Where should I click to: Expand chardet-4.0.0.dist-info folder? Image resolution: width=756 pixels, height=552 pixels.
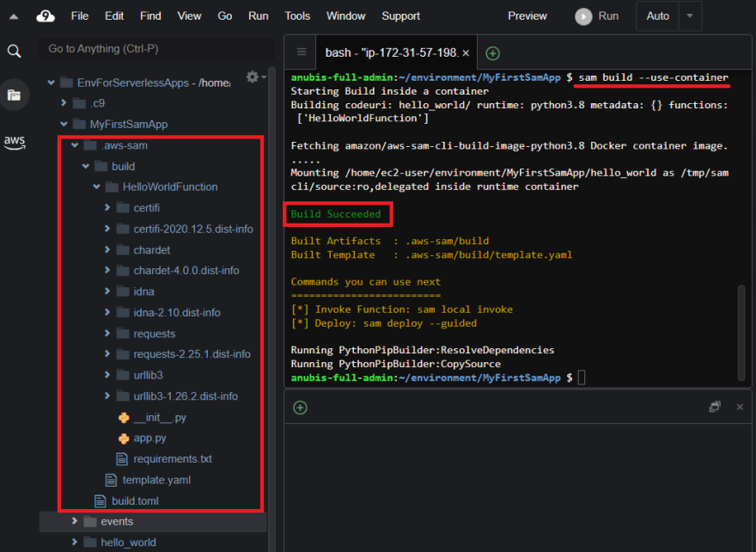107,270
